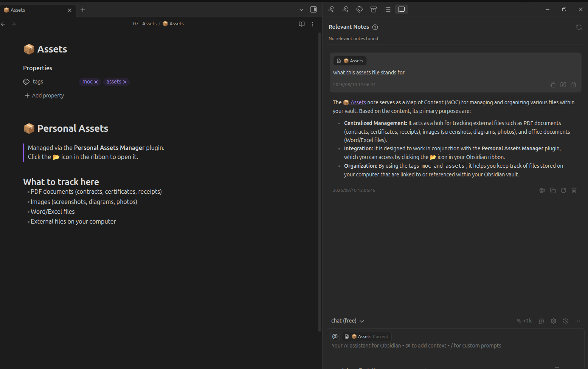Switch to reading view
The width and height of the screenshot is (588, 369).
click(302, 24)
